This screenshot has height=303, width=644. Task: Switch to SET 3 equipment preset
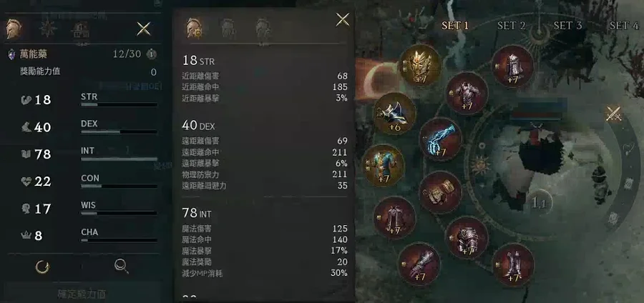tap(567, 26)
